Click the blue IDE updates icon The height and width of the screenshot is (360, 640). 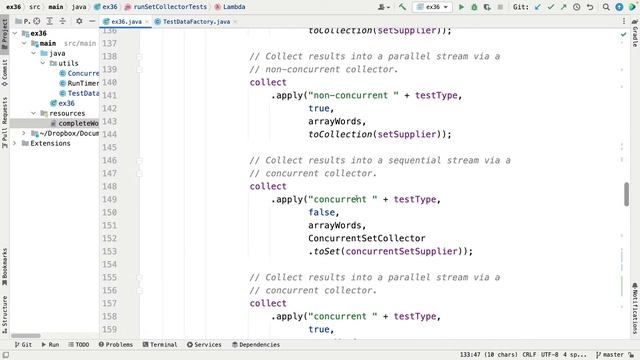[x=619, y=7]
